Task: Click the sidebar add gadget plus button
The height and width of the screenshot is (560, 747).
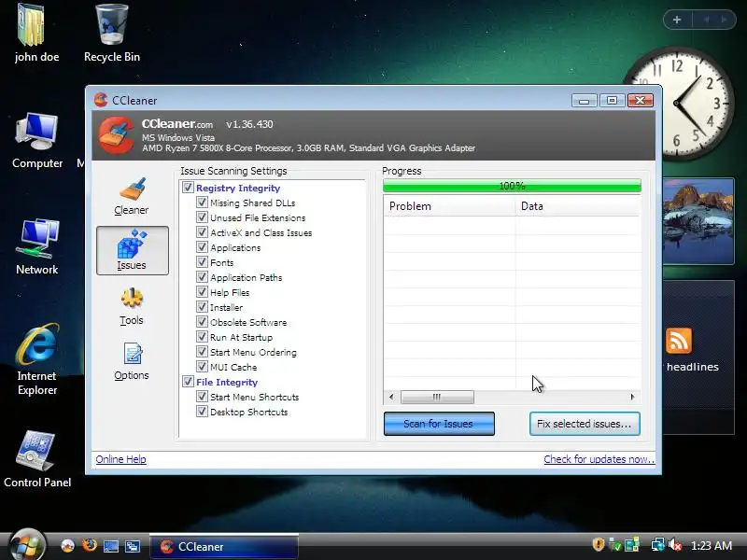Action: click(677, 20)
